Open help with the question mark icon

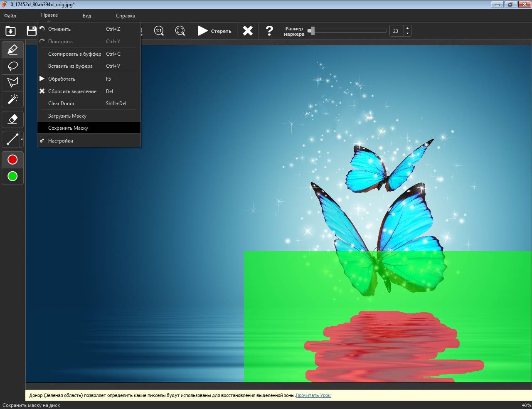[x=269, y=31]
